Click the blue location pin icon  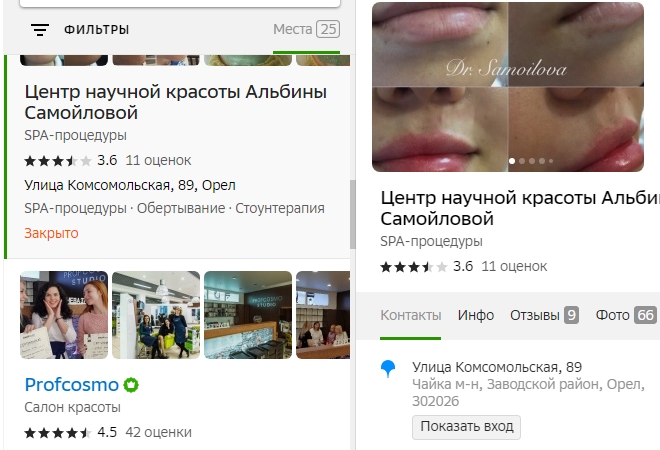(x=390, y=370)
